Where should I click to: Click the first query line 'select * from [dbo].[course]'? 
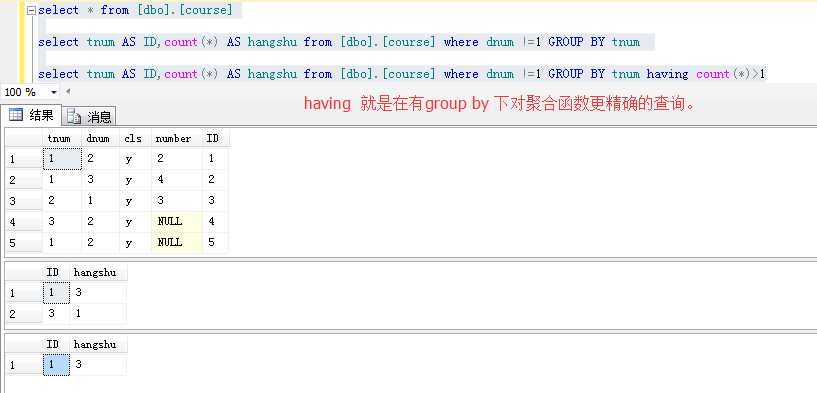[135, 10]
